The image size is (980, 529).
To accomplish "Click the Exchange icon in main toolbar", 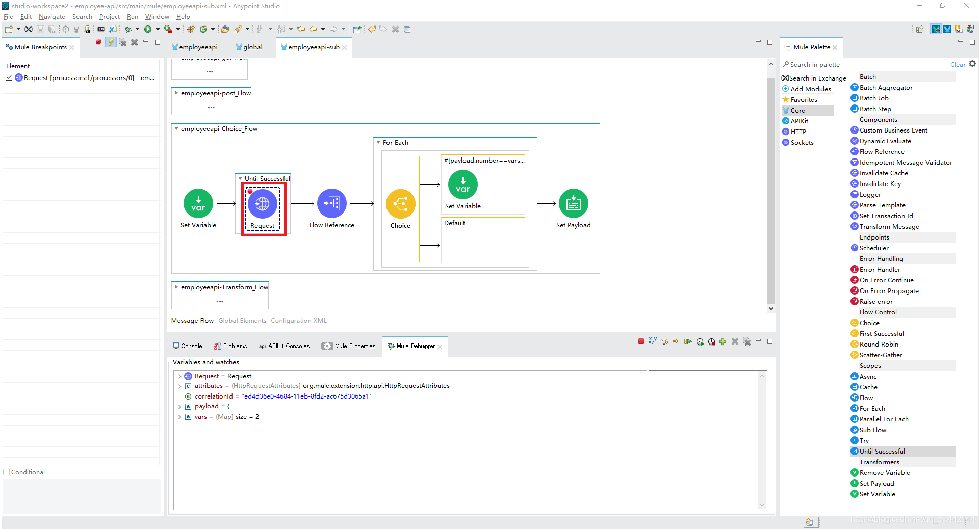I will (29, 29).
